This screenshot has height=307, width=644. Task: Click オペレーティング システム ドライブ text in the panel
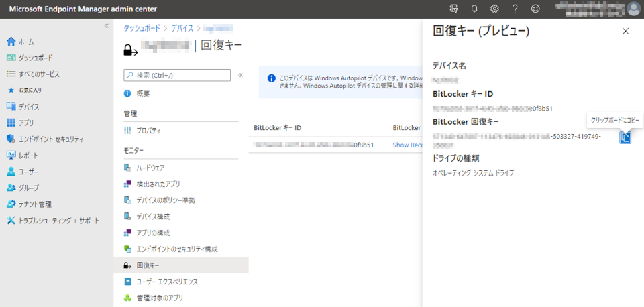click(x=473, y=173)
